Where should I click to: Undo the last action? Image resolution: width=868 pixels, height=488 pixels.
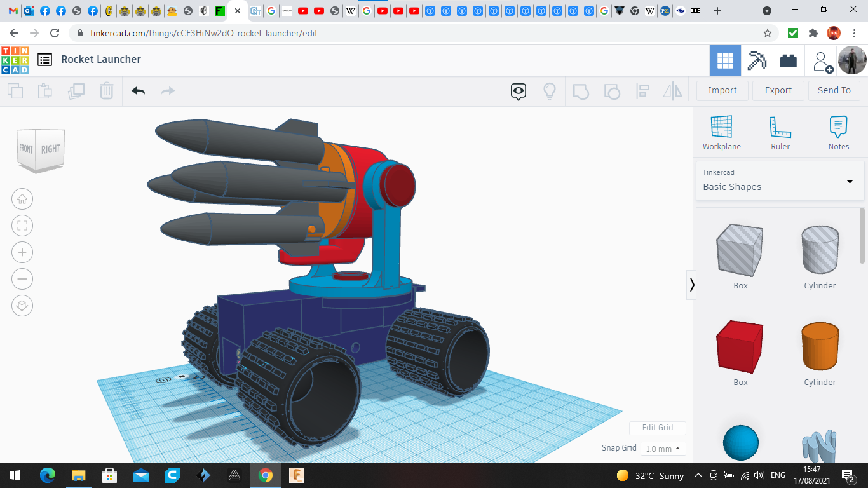click(x=137, y=91)
